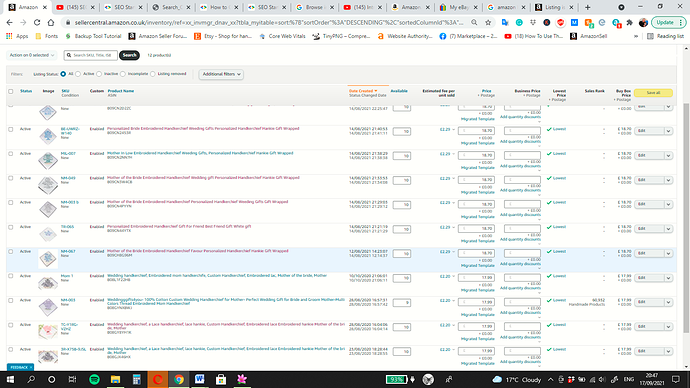Bookmark this page with the star icon
Screen dimensions: 690x388
(488, 22)
